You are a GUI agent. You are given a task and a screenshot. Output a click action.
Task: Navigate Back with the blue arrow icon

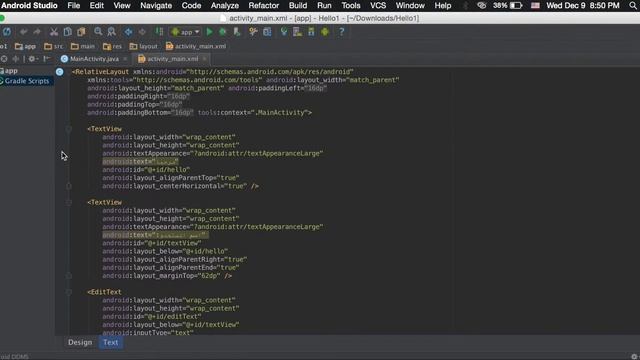(x=128, y=32)
